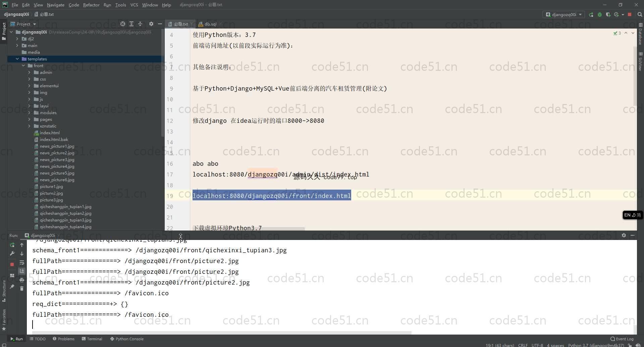Go to next highlighted problem arrow
Viewport: 644px width, 347px height.
click(633, 33)
